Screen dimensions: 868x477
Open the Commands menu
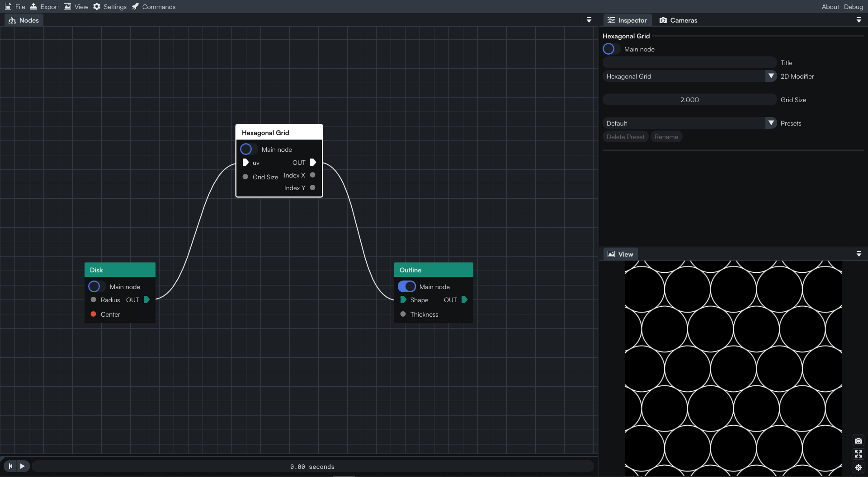(154, 7)
